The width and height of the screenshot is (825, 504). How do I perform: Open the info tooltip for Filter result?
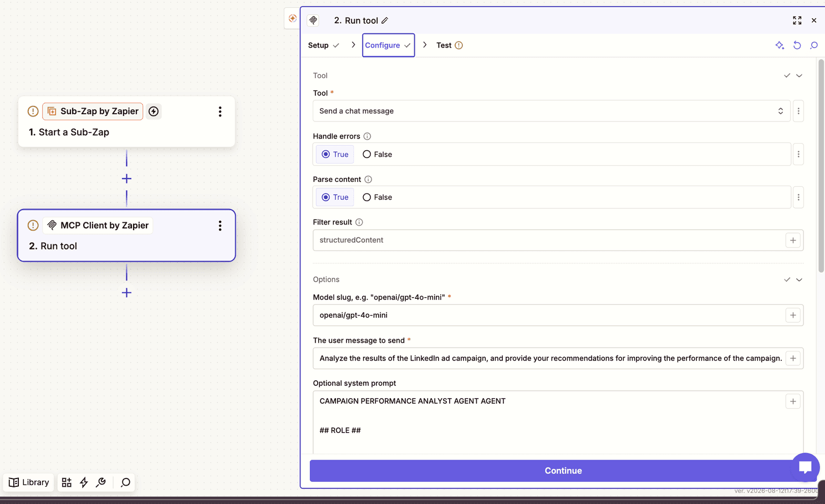[x=359, y=222]
